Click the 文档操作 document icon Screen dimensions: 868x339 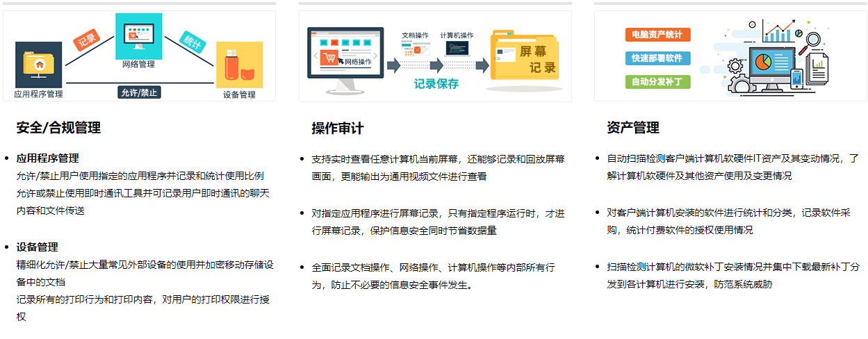(416, 48)
